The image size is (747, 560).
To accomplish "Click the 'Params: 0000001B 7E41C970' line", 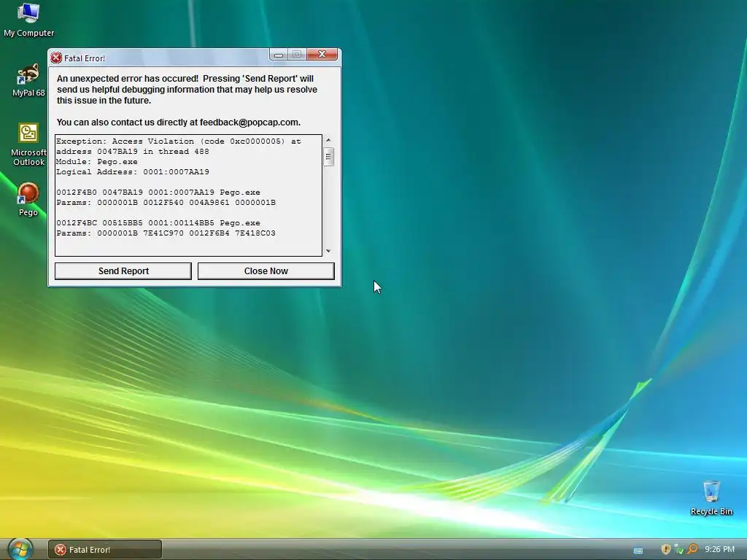I will (x=166, y=233).
